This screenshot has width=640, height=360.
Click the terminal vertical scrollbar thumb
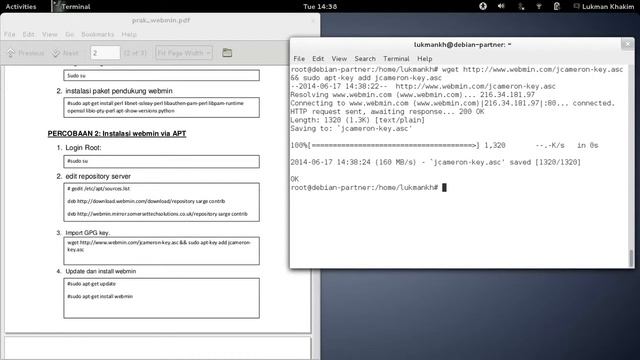pos(631,258)
